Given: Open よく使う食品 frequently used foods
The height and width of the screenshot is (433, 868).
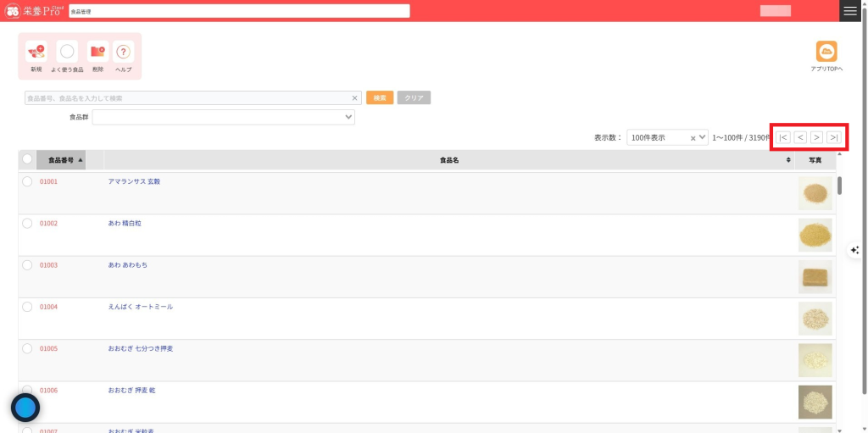Looking at the screenshot, I should [67, 53].
